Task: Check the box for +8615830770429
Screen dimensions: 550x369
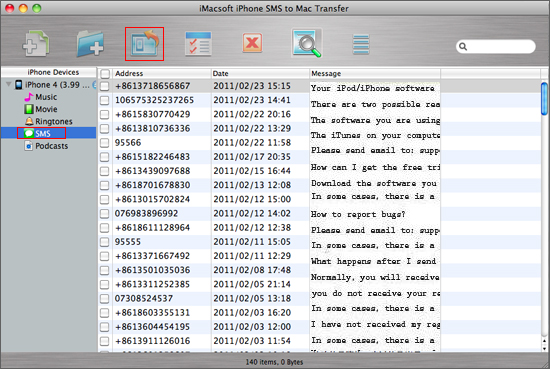Action: 105,115
